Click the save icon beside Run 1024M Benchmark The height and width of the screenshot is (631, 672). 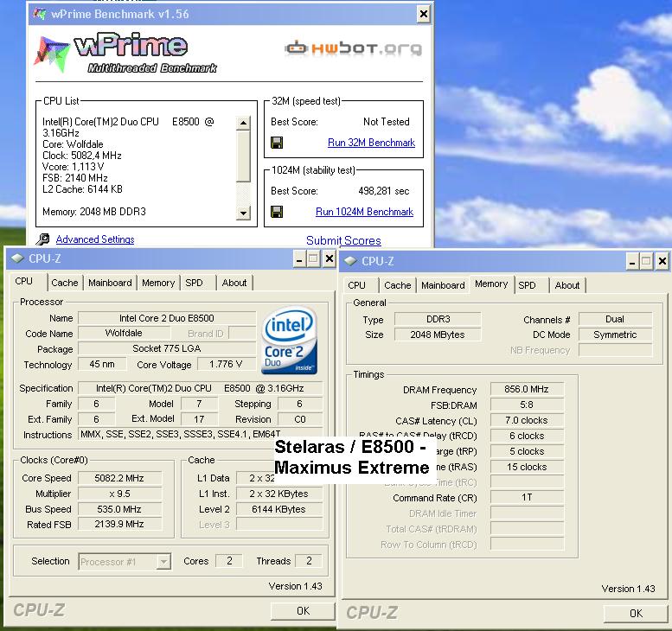277,212
